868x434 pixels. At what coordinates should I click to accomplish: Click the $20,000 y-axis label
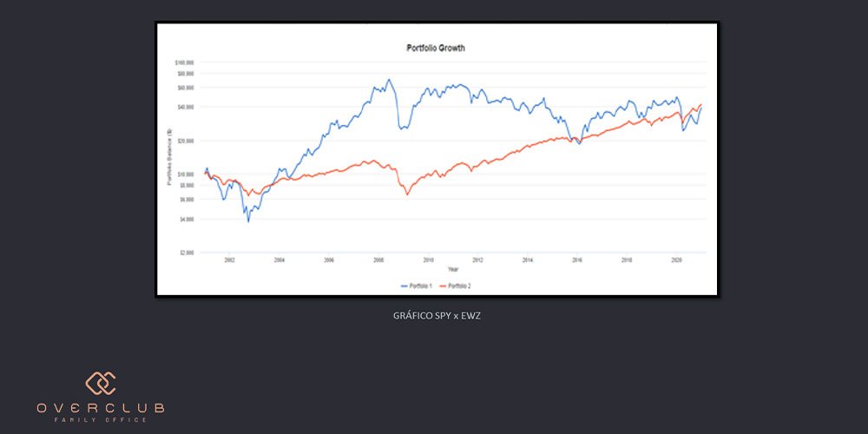[x=185, y=141]
